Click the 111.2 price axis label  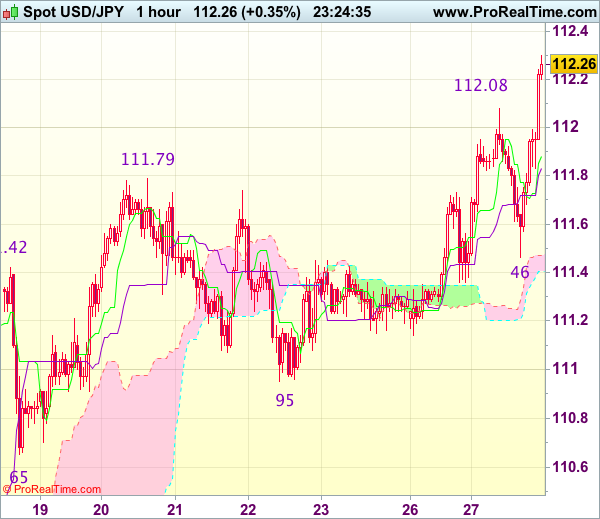click(x=571, y=320)
